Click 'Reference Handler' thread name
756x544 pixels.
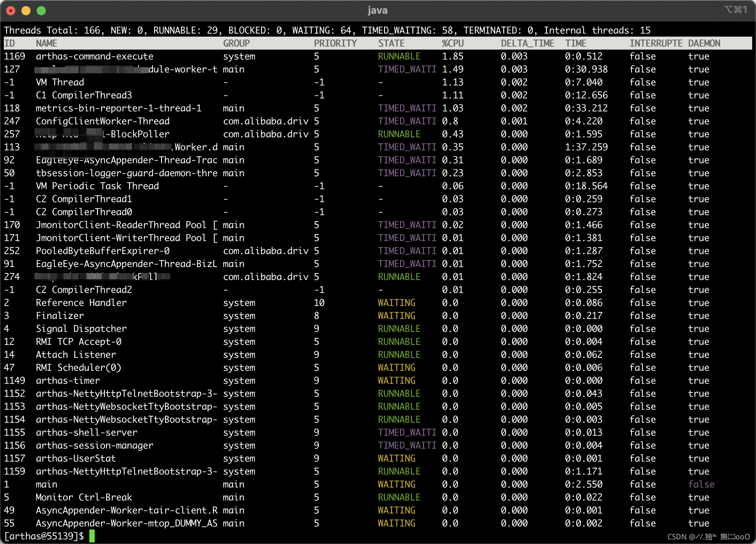click(81, 303)
